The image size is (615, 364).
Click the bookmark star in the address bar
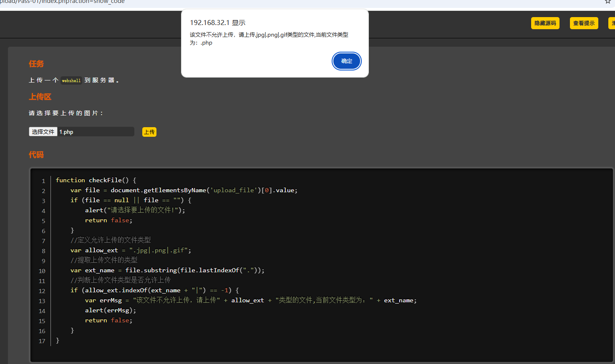pyautogui.click(x=607, y=2)
